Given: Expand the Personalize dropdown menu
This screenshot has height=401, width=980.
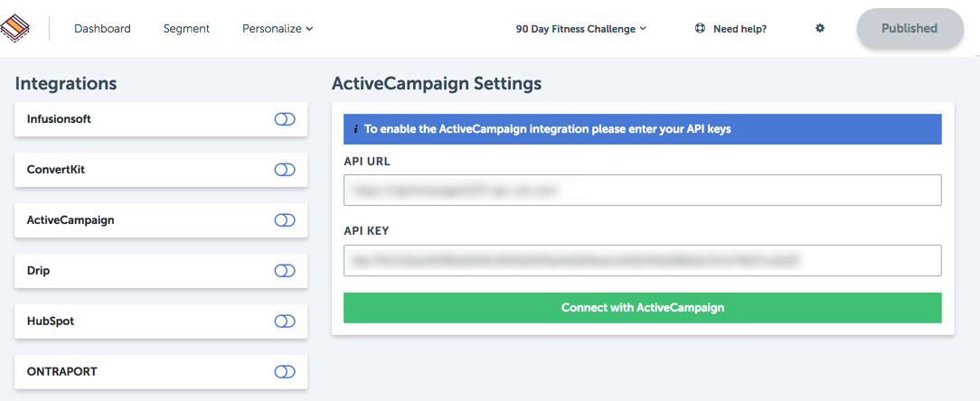Looking at the screenshot, I should point(278,29).
